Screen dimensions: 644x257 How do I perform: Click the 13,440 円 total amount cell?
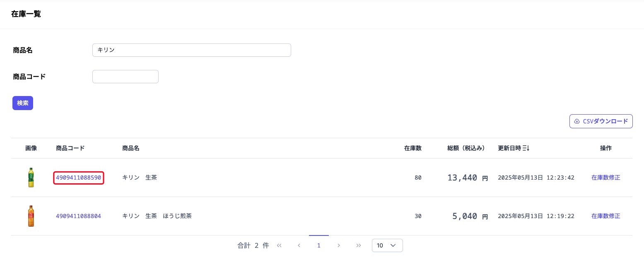point(467,178)
